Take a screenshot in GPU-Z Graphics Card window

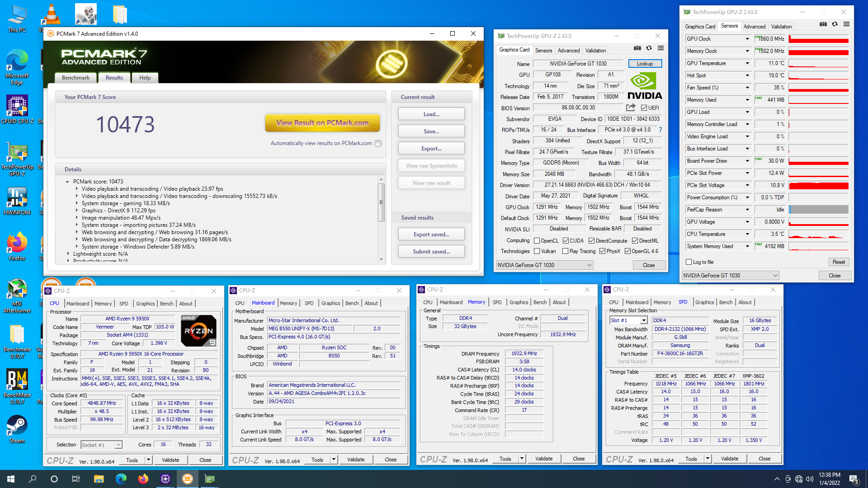[637, 48]
